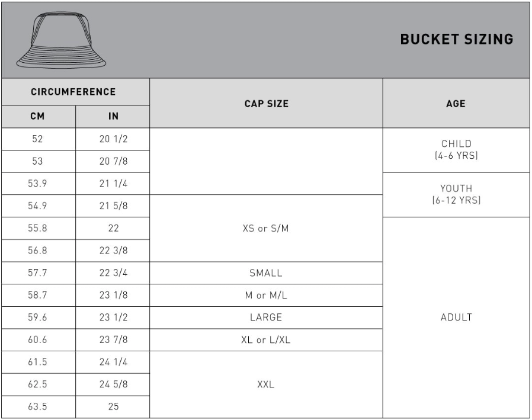The image size is (532, 420).
Task: Select the 63.5 cm cell
Action: 39,407
